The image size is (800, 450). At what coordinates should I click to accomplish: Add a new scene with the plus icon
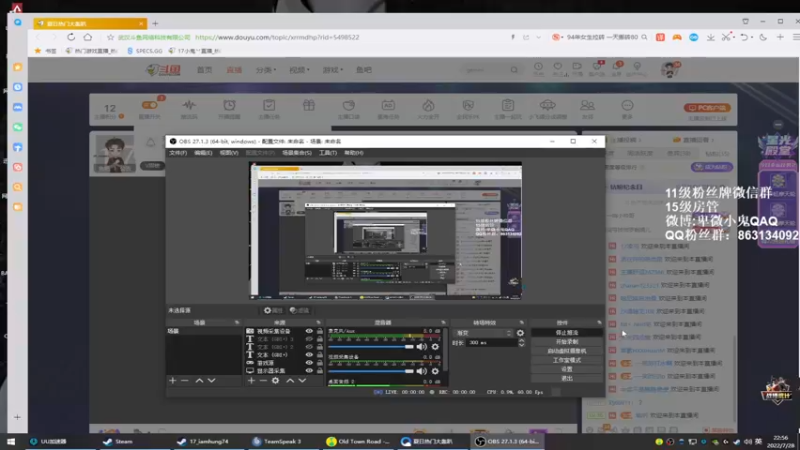click(x=172, y=381)
